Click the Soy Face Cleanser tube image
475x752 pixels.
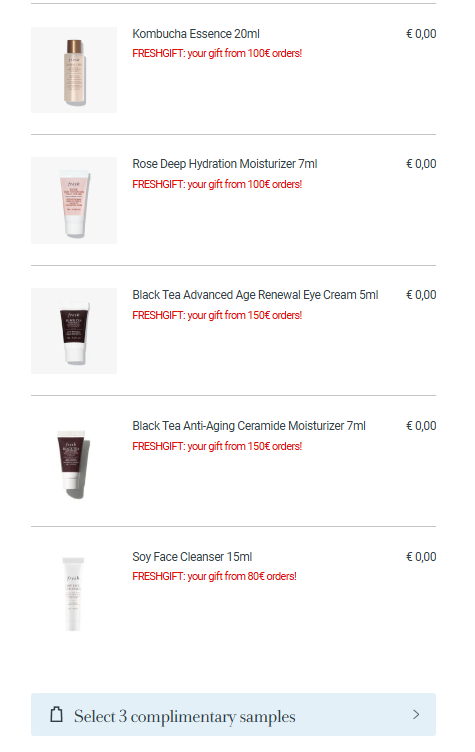(x=74, y=593)
